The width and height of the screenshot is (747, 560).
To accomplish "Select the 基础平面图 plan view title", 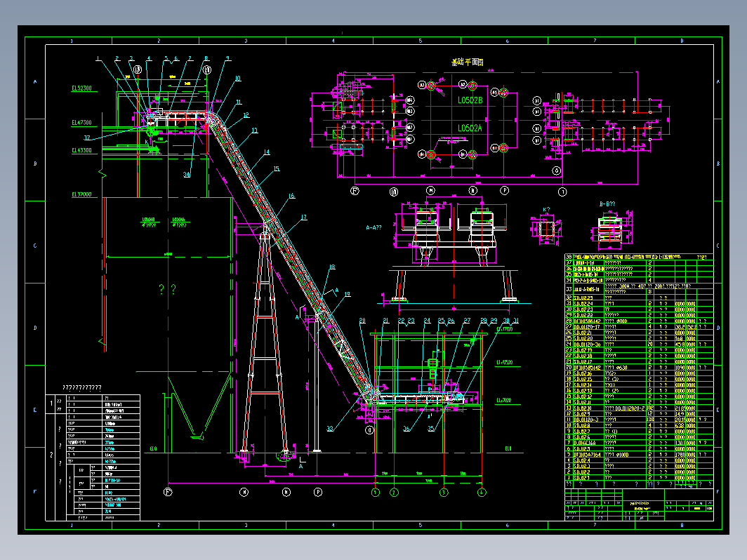I will click(468, 62).
